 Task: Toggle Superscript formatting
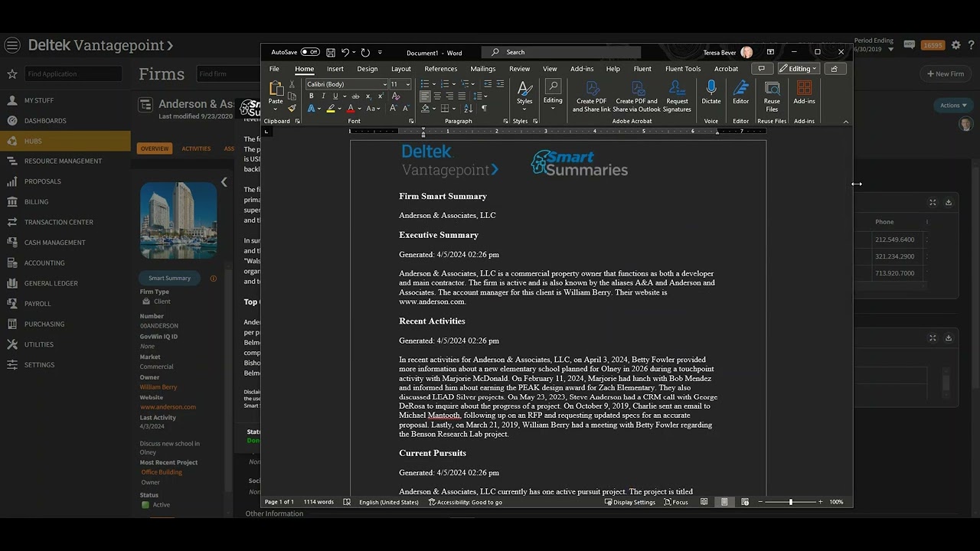[379, 96]
